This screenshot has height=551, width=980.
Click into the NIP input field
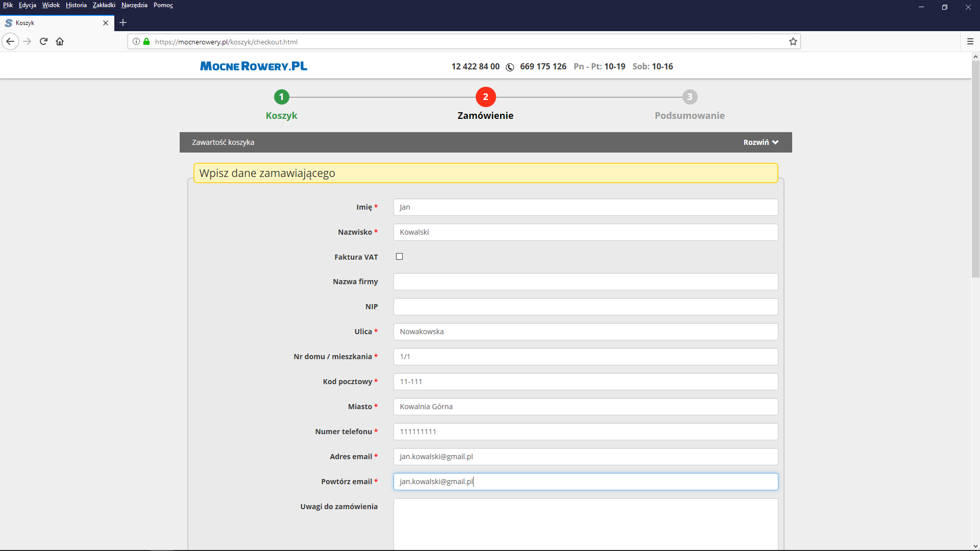[x=585, y=307]
